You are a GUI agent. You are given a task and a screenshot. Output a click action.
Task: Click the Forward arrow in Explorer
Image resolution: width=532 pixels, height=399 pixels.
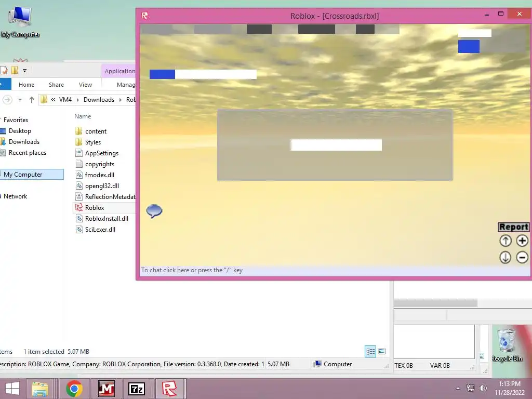point(7,100)
